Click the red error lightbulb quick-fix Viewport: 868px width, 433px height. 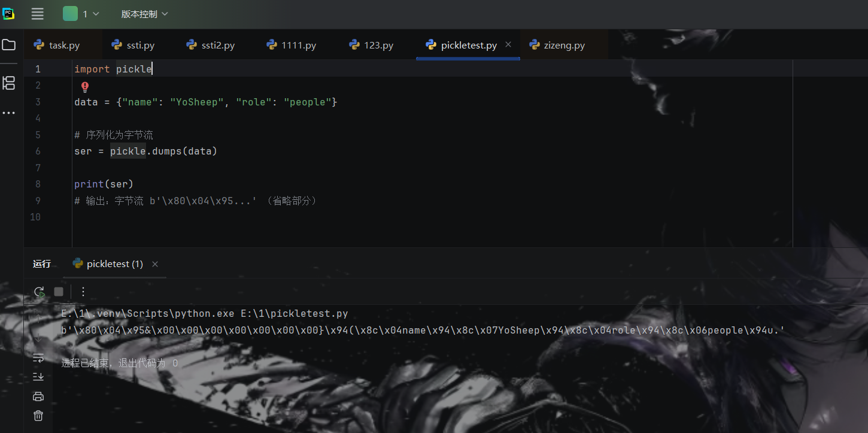[x=84, y=87]
